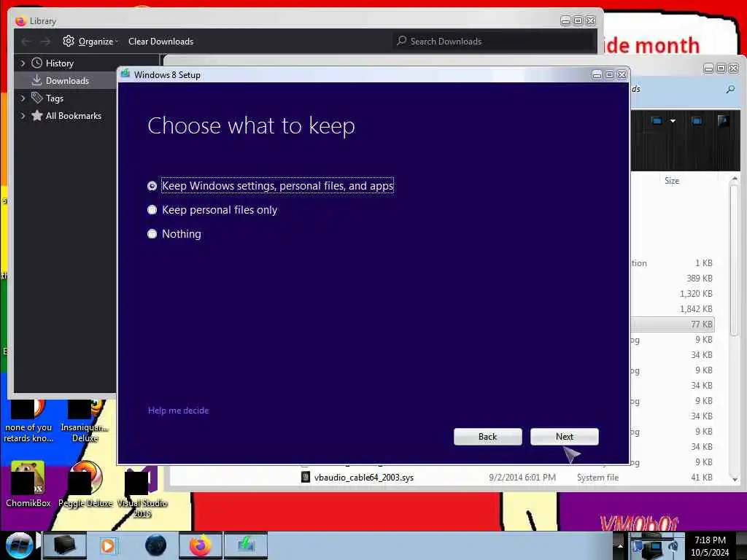Select the row sized 389 KB

click(673, 278)
